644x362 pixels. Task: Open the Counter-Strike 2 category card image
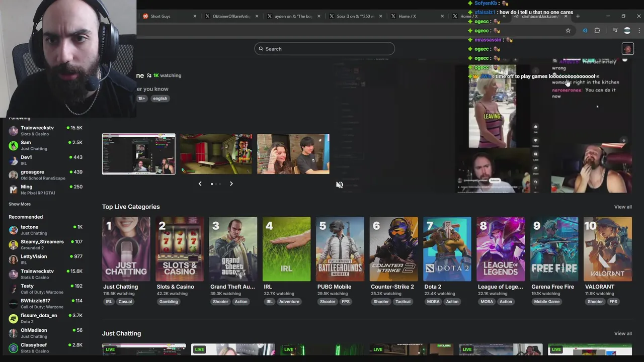tap(393, 249)
